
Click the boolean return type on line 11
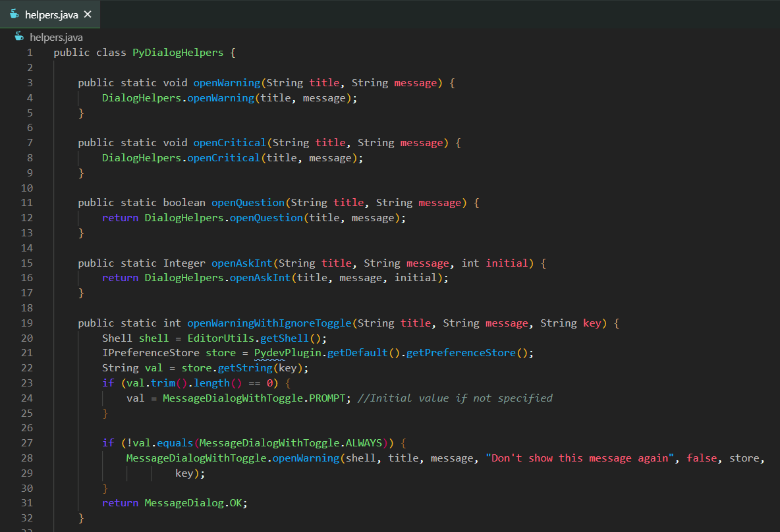184,203
